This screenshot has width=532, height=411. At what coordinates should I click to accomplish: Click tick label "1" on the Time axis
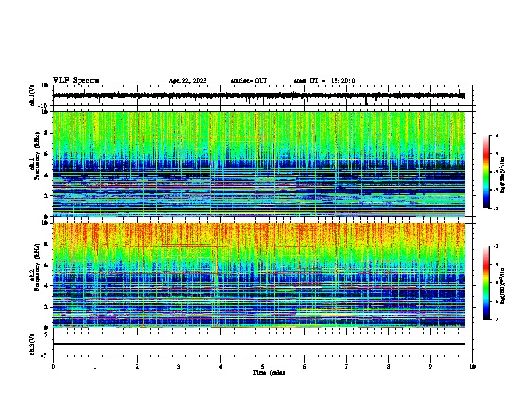tap(95, 367)
